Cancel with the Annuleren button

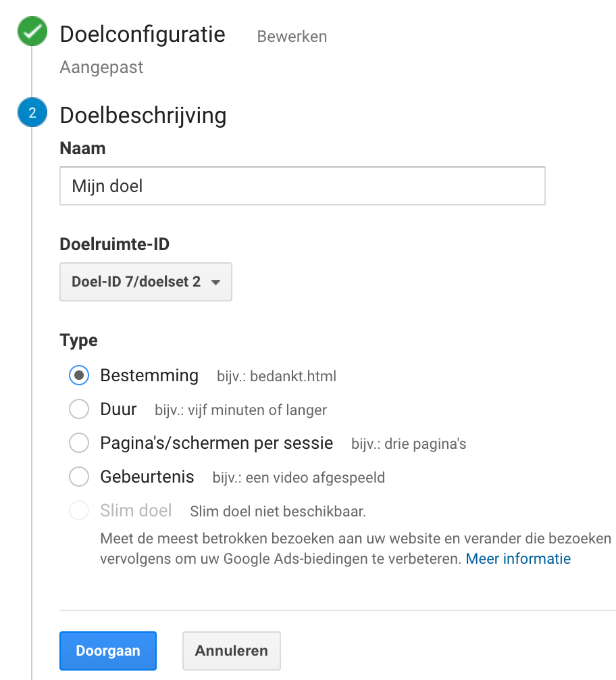(231, 651)
